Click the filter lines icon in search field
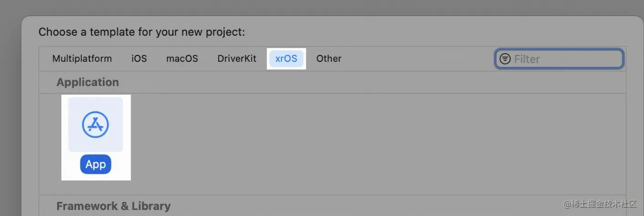This screenshot has width=644, height=216. pyautogui.click(x=505, y=59)
